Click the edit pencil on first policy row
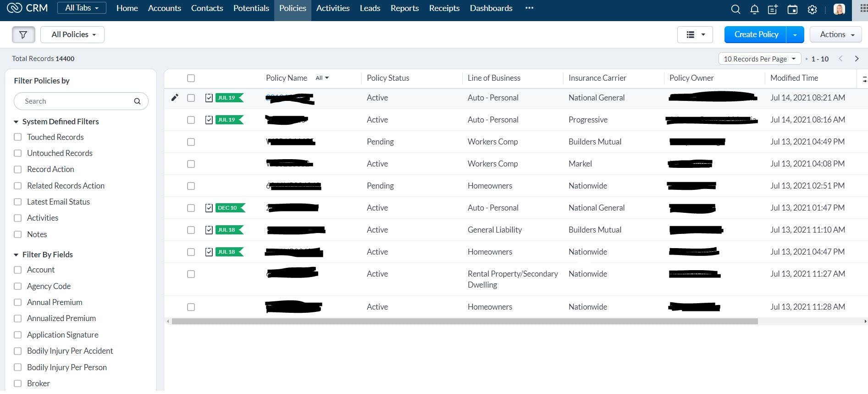 [x=175, y=97]
